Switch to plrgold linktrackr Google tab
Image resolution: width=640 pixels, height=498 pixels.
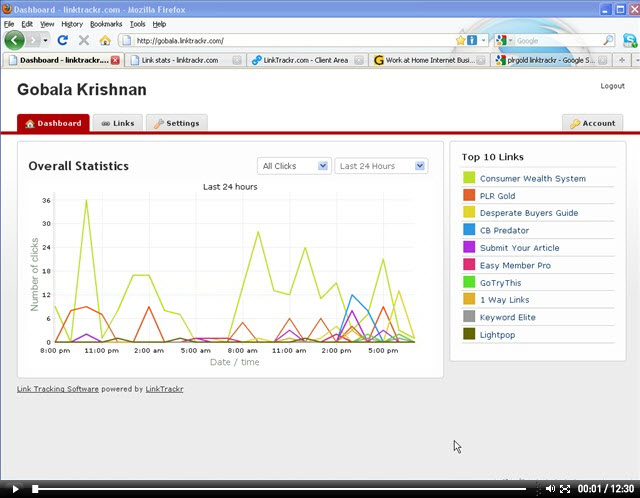(x=551, y=60)
